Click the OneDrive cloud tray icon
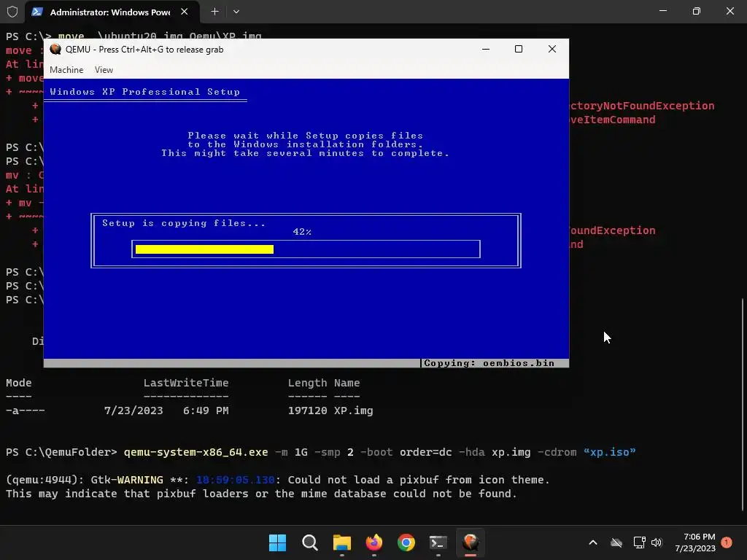 [x=616, y=542]
